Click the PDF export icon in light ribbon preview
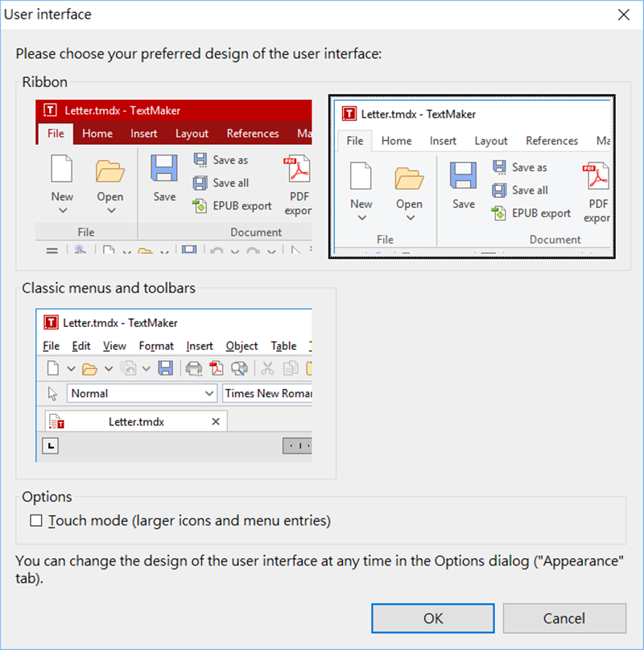 597,176
